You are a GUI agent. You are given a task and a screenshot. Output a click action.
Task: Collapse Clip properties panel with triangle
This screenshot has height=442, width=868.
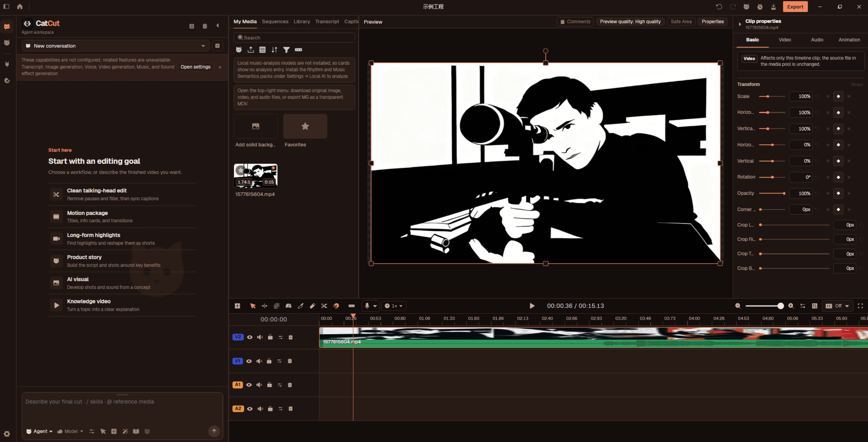click(740, 24)
